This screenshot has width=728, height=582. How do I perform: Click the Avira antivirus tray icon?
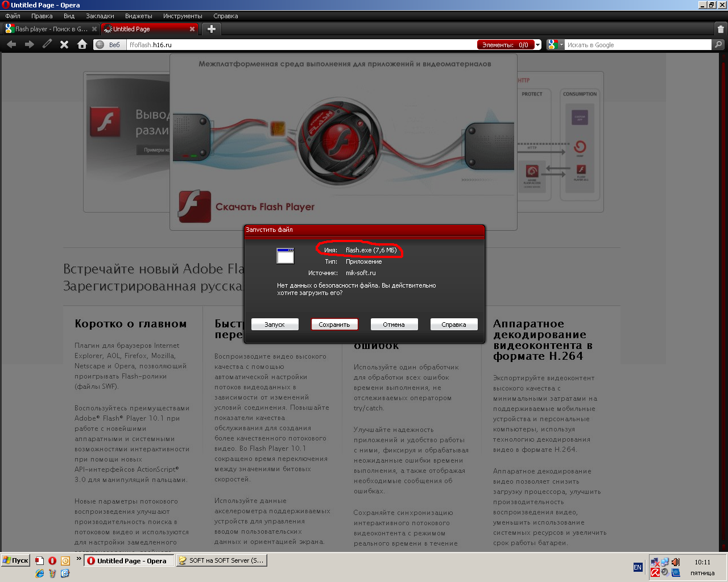pyautogui.click(x=655, y=572)
